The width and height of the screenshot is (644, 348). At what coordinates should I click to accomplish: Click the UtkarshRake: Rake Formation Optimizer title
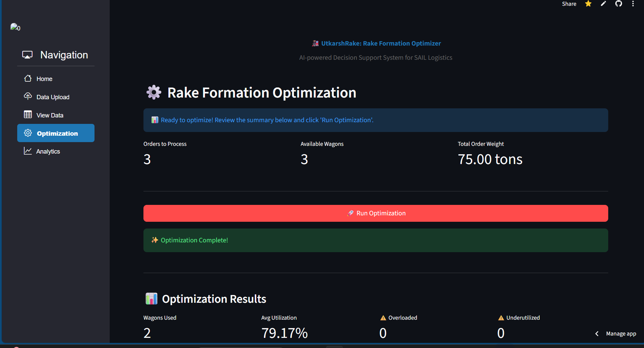pyautogui.click(x=381, y=43)
